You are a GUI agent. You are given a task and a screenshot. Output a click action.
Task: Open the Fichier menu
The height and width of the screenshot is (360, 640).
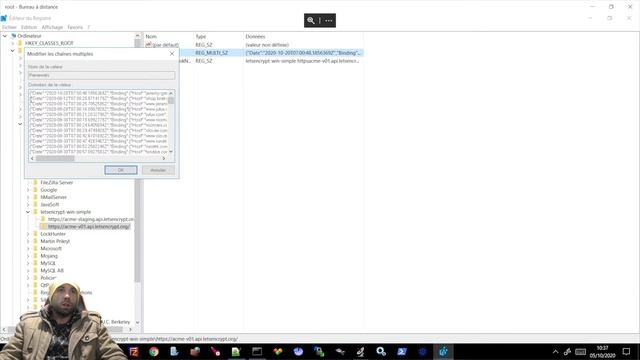pos(9,27)
